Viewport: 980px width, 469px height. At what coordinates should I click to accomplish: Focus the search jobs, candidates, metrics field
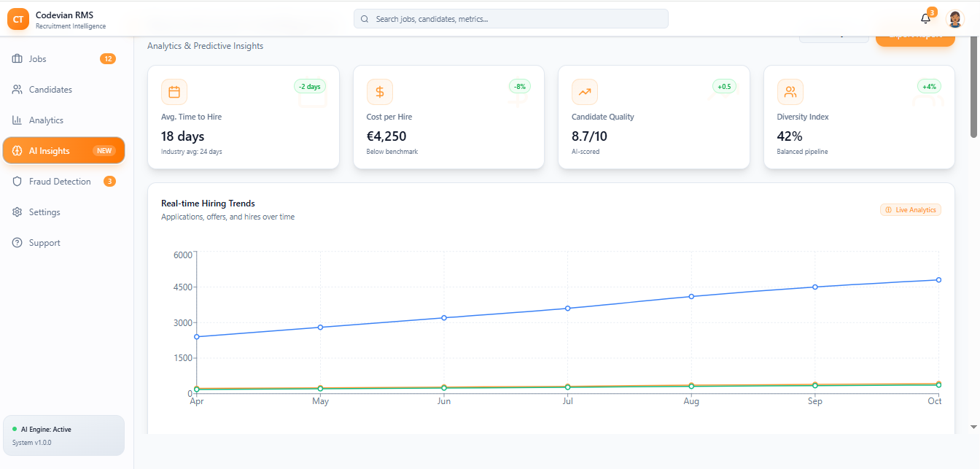tap(510, 19)
